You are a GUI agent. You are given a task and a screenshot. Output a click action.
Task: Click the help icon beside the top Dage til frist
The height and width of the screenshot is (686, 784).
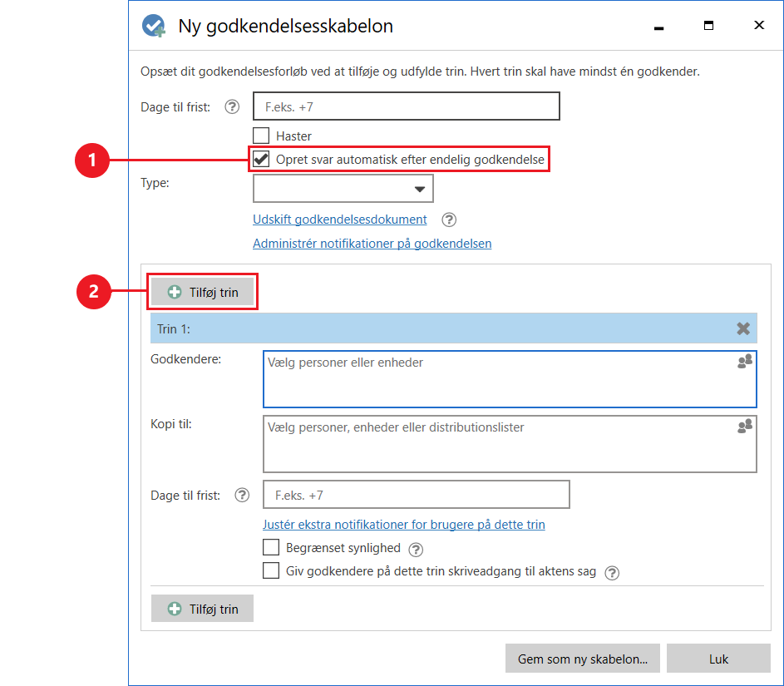[232, 106]
